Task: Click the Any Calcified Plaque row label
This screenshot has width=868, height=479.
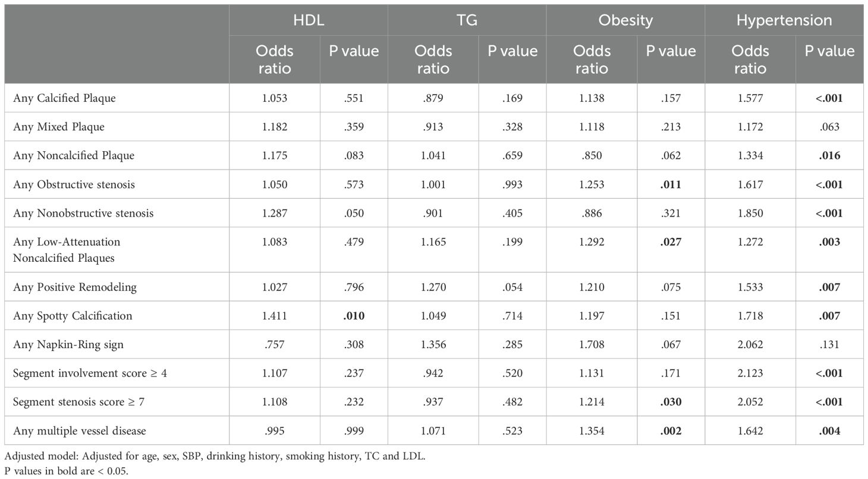Action: click(x=64, y=98)
